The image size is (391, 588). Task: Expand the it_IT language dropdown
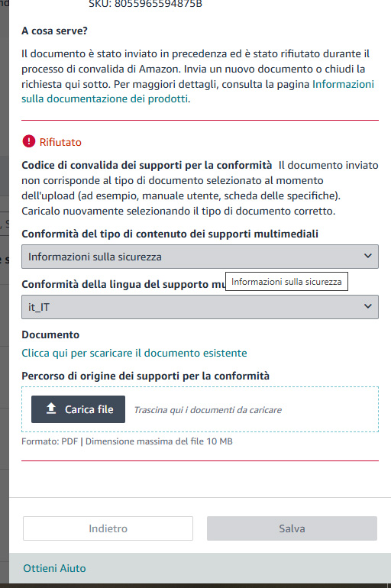coord(200,307)
